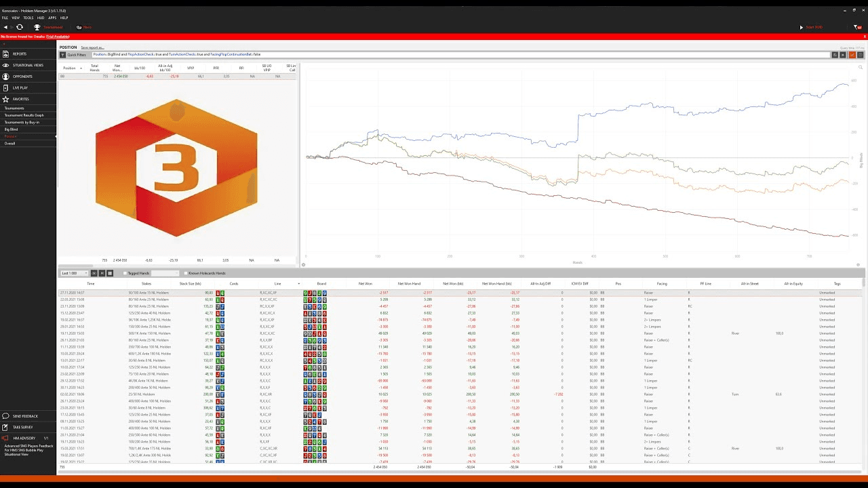Sort hands by Stakes column
Image resolution: width=868 pixels, height=488 pixels.
146,283
